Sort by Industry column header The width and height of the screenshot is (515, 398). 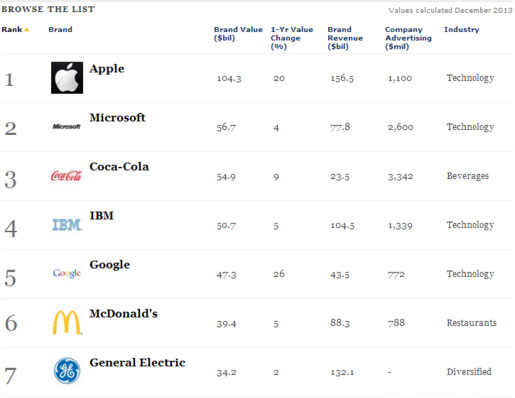(x=462, y=30)
